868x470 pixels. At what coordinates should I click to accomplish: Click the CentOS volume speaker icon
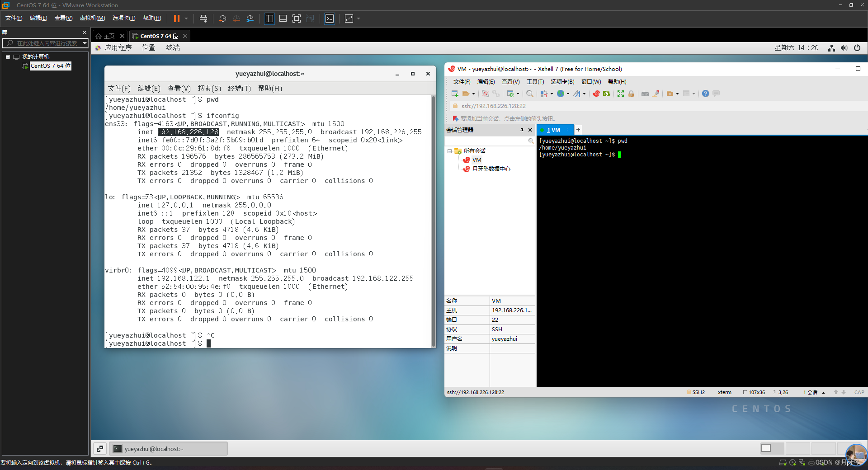pyautogui.click(x=844, y=48)
